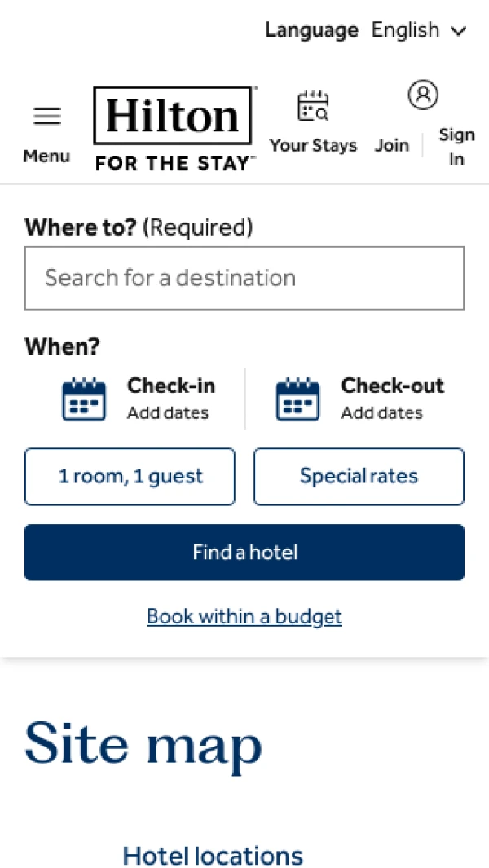Screen dimensions: 489x868
Task: Follow the Book within a budget link
Action: click(244, 617)
